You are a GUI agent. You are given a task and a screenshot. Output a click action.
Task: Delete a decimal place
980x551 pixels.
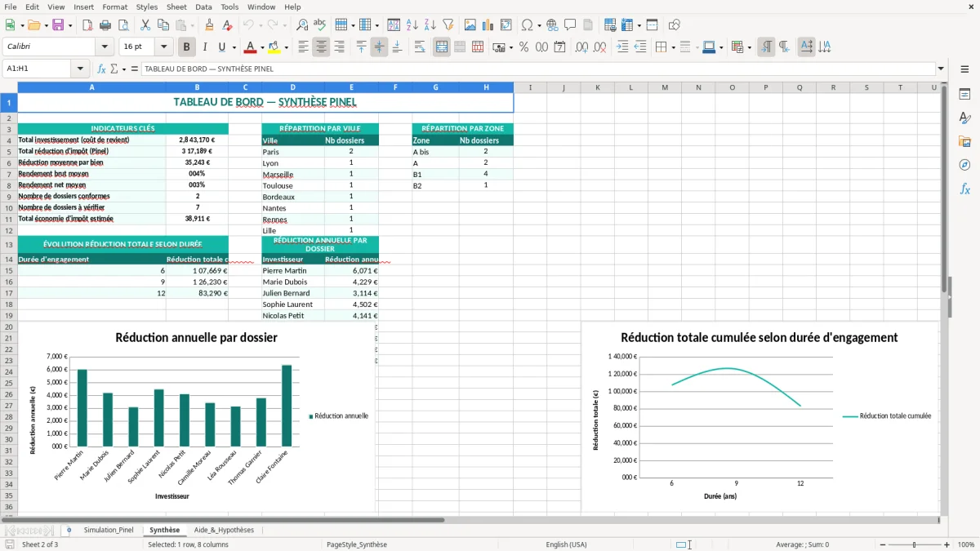pos(600,47)
